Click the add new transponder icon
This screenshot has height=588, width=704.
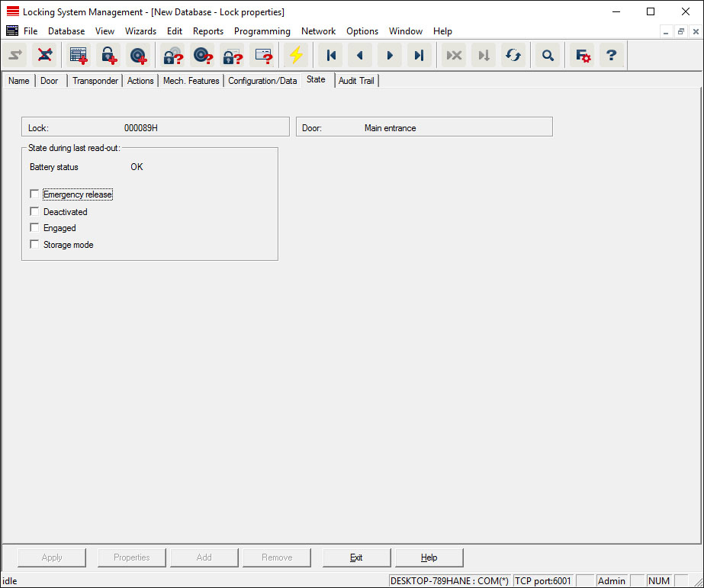138,56
